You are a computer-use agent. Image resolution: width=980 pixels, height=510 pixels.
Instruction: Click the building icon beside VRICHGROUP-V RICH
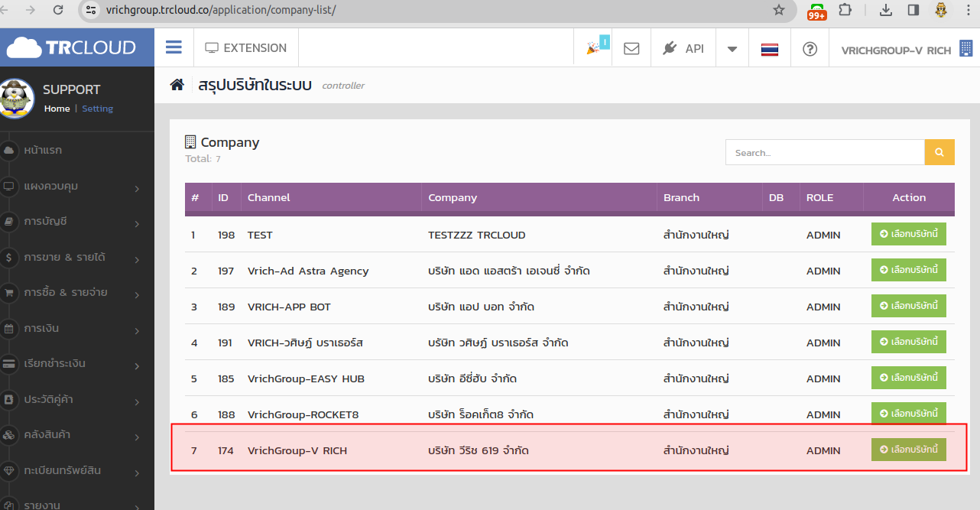point(966,48)
